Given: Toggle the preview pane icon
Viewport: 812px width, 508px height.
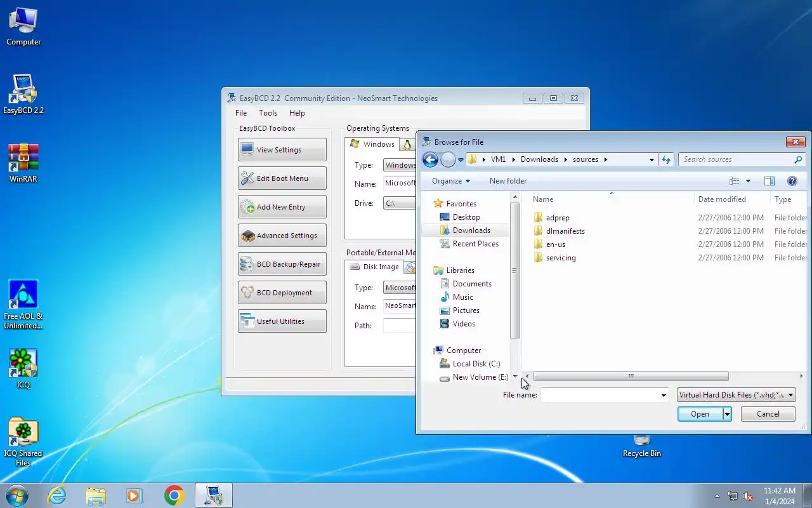Looking at the screenshot, I should pos(769,181).
